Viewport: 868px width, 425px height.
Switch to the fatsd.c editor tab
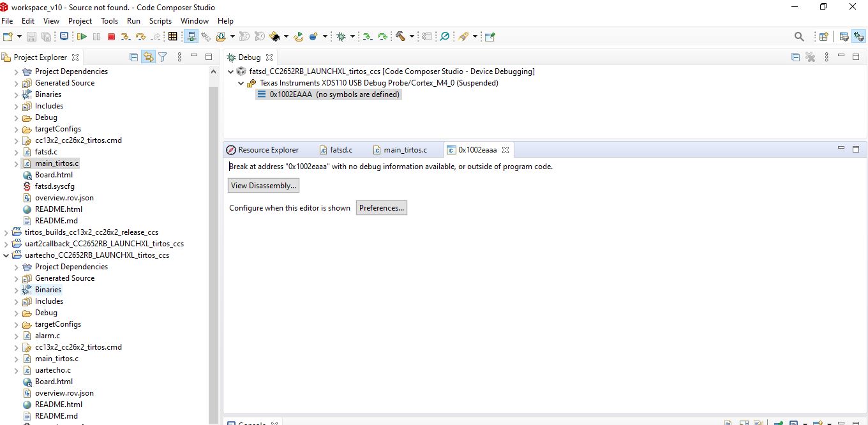[x=336, y=150]
